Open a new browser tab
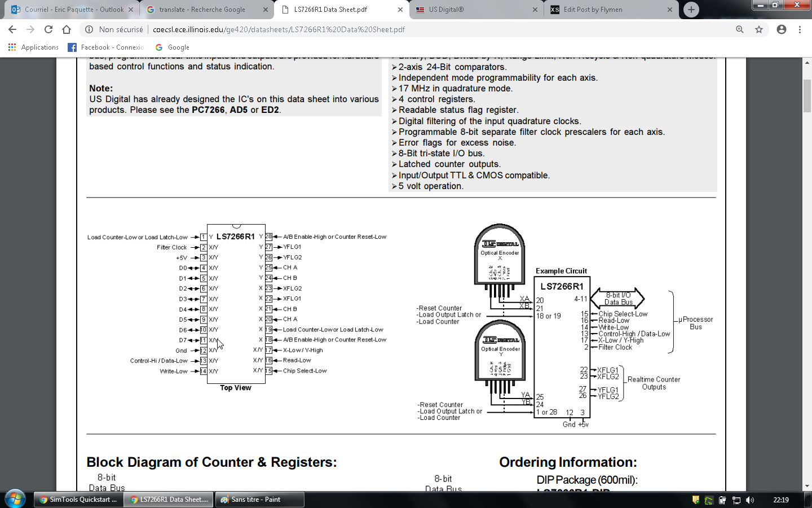 691,9
